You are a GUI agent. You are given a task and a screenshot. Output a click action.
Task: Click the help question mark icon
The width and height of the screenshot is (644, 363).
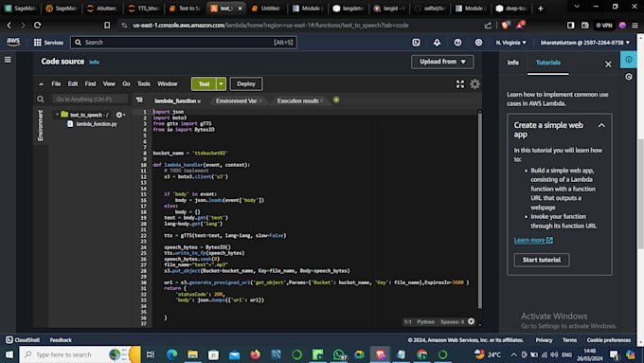click(457, 43)
